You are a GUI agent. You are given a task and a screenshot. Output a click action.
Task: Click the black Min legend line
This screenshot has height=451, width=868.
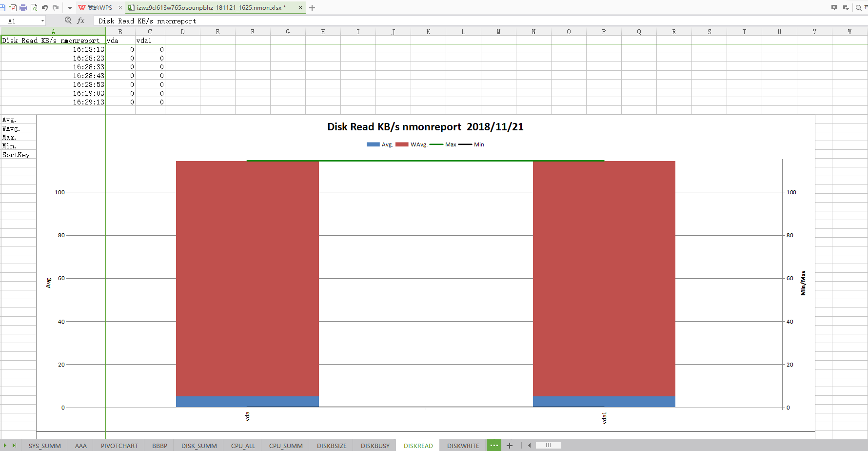(465, 144)
